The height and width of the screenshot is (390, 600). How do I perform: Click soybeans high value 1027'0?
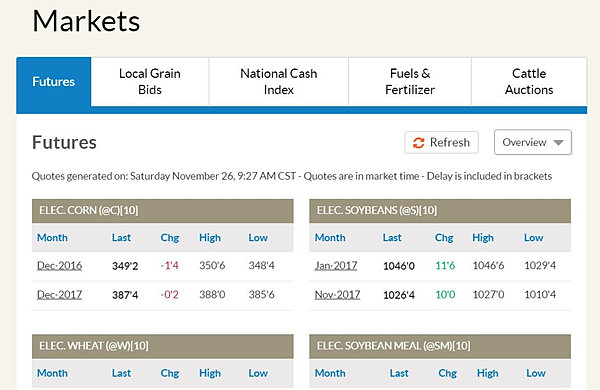click(x=488, y=295)
